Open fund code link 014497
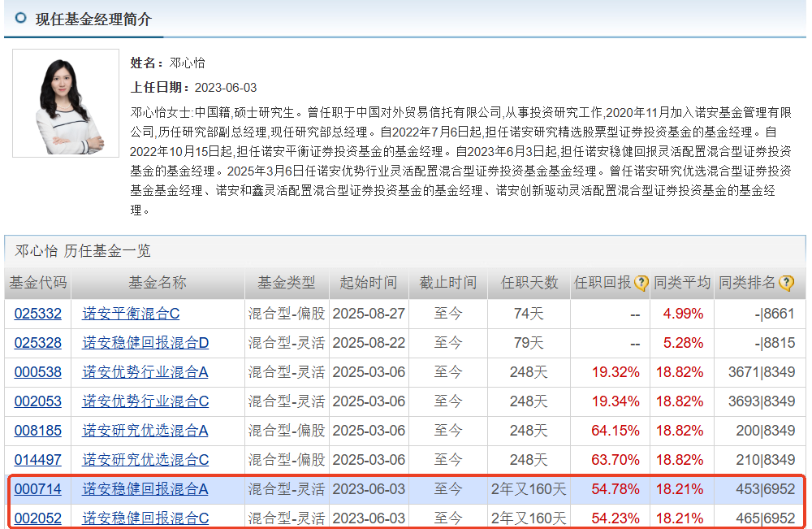Screen dimensions: 812x529 [38, 460]
